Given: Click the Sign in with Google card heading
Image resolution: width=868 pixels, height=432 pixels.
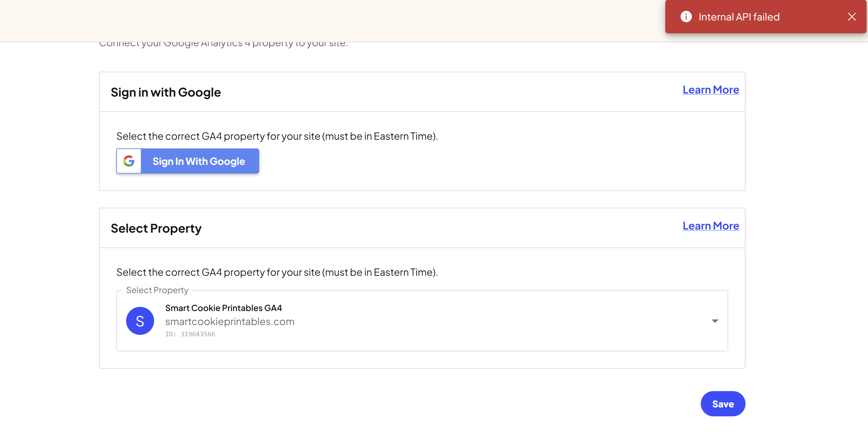Looking at the screenshot, I should click(166, 92).
